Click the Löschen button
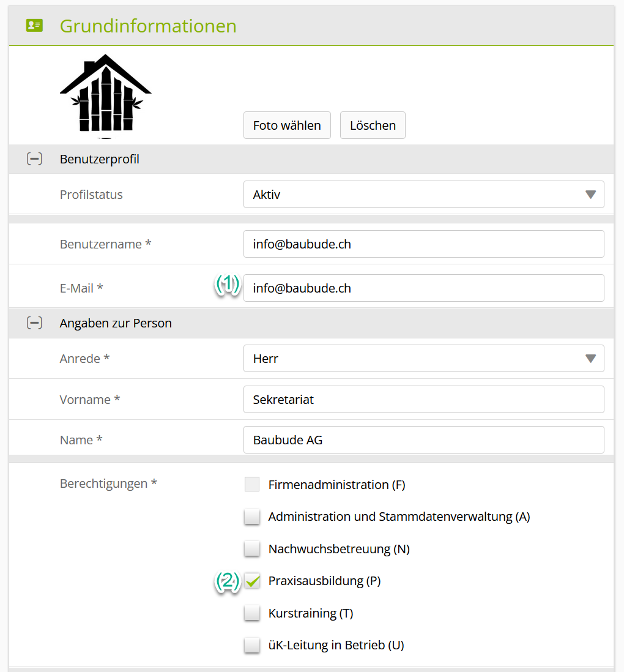Screen dimensions: 624x672 tap(373, 125)
